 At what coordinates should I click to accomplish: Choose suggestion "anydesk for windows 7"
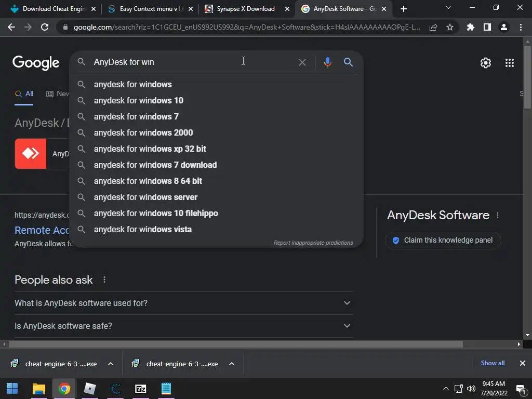(x=217, y=117)
